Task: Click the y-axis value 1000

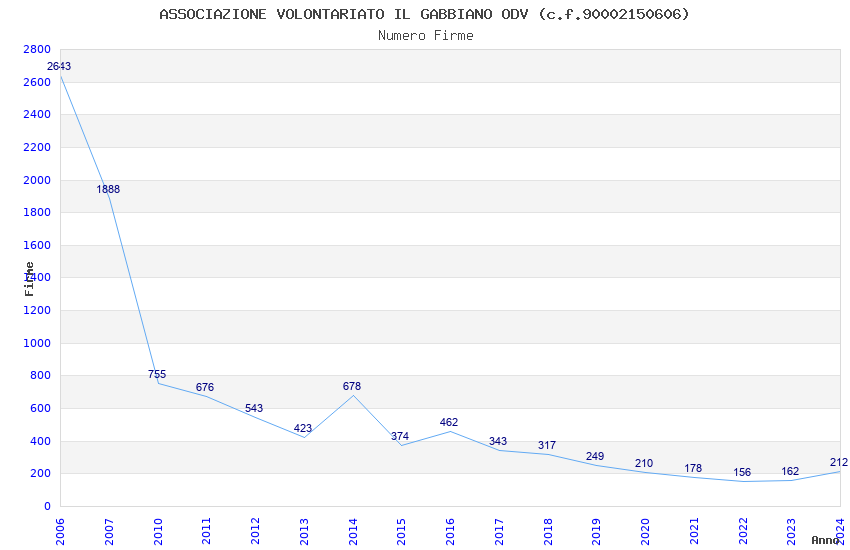Action: (x=37, y=344)
